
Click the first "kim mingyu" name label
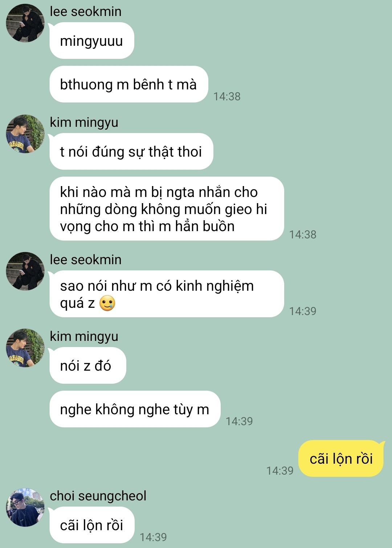84,123
